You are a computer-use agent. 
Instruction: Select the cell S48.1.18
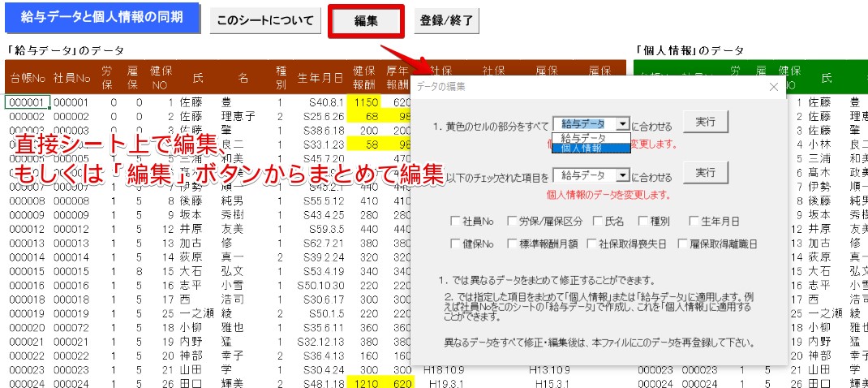click(324, 383)
